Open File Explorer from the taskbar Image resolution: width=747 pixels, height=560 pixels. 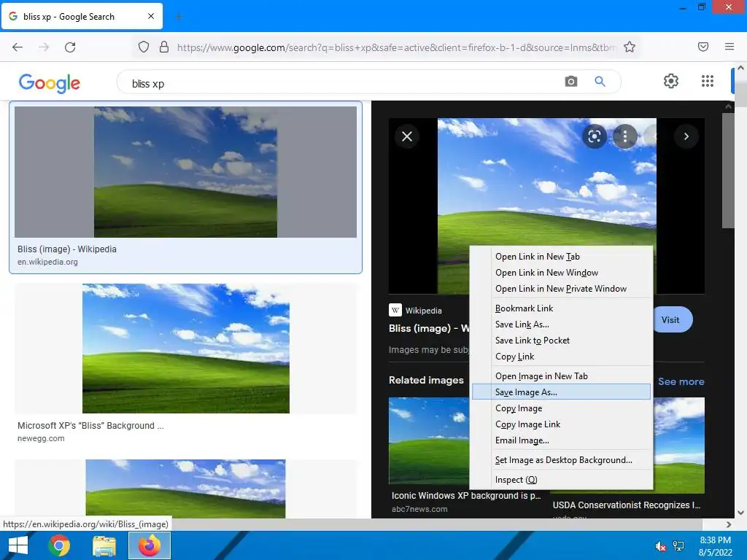click(104, 545)
